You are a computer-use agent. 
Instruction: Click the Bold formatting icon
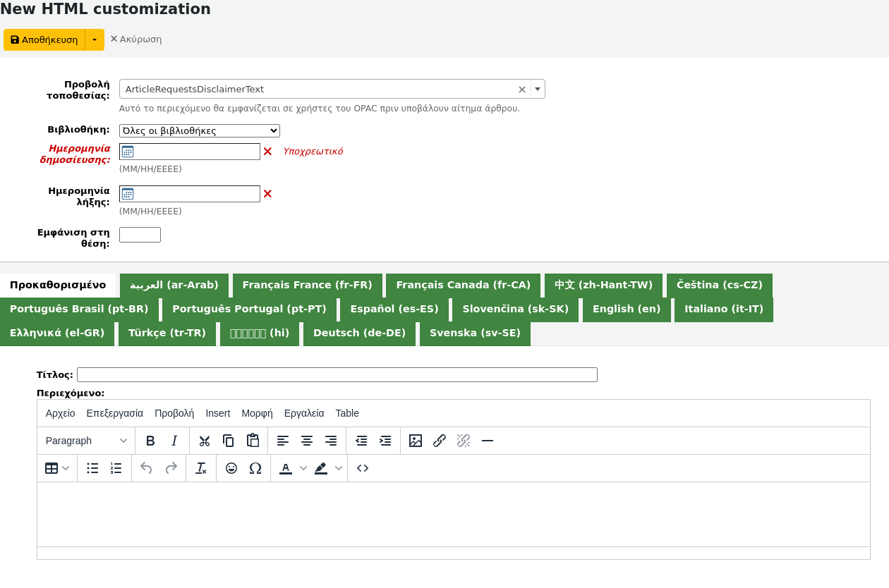pos(150,441)
